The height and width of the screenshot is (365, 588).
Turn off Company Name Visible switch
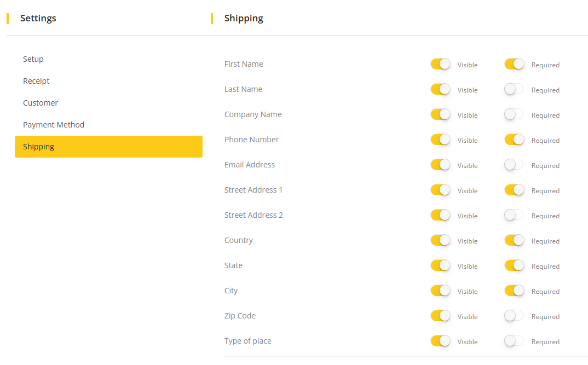pos(440,114)
